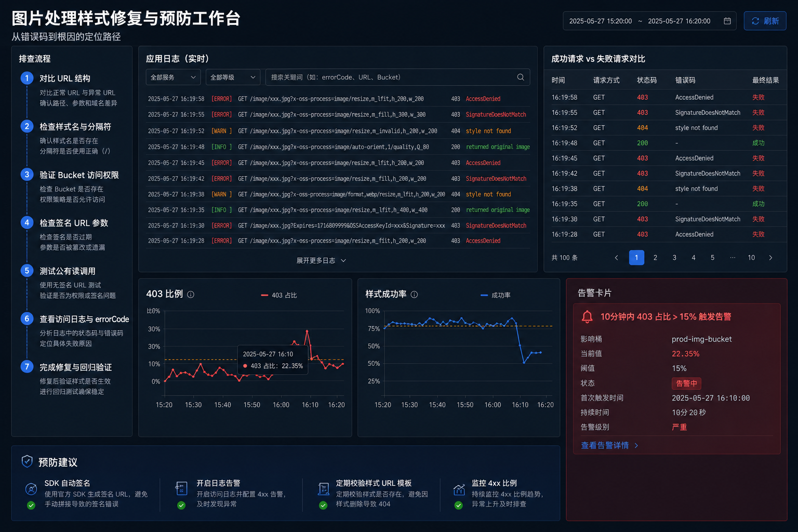This screenshot has width=798, height=532.
Task: Open the 查看告警详情 link
Action: click(x=609, y=445)
